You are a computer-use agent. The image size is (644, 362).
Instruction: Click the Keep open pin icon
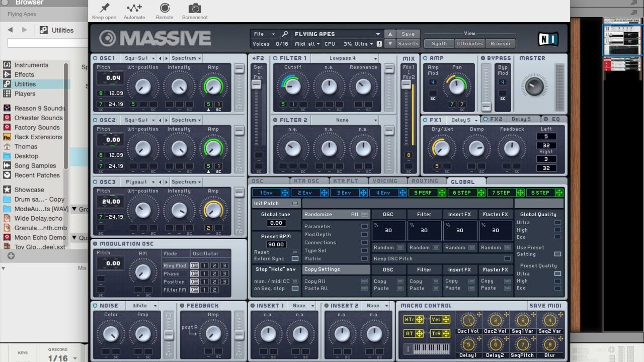[105, 8]
